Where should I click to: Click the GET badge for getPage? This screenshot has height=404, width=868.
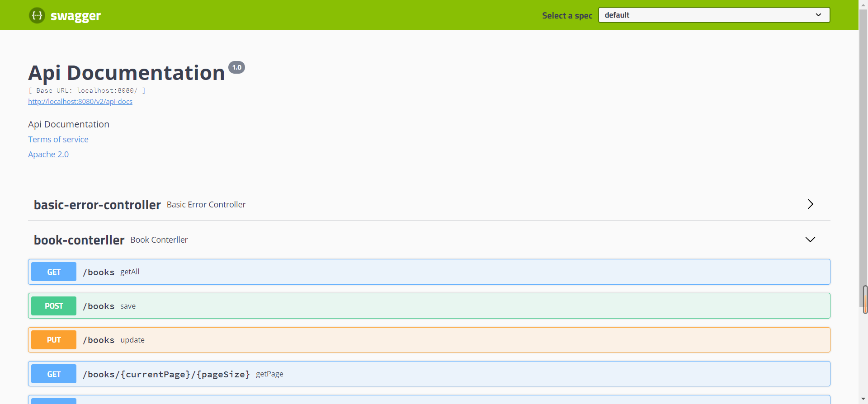(54, 374)
